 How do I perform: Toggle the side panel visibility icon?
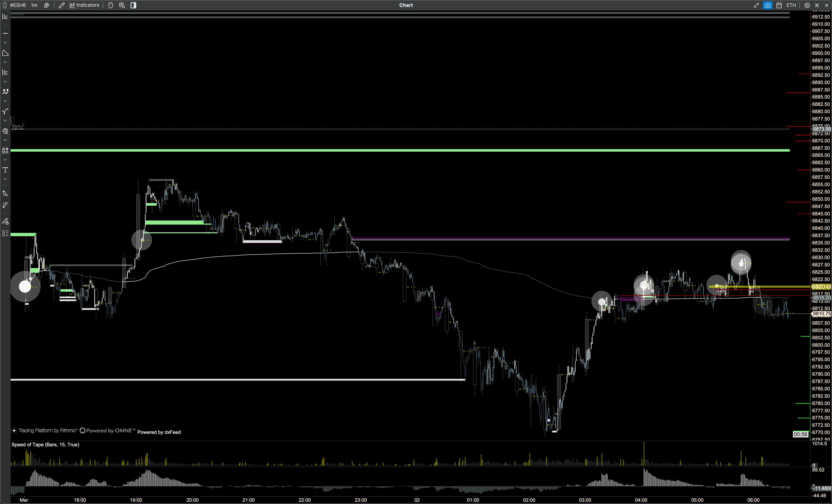tap(133, 5)
